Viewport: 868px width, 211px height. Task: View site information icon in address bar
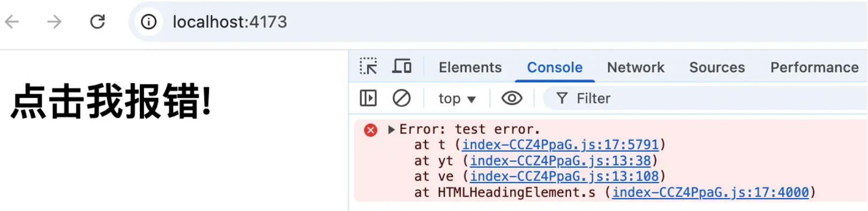[x=148, y=22]
